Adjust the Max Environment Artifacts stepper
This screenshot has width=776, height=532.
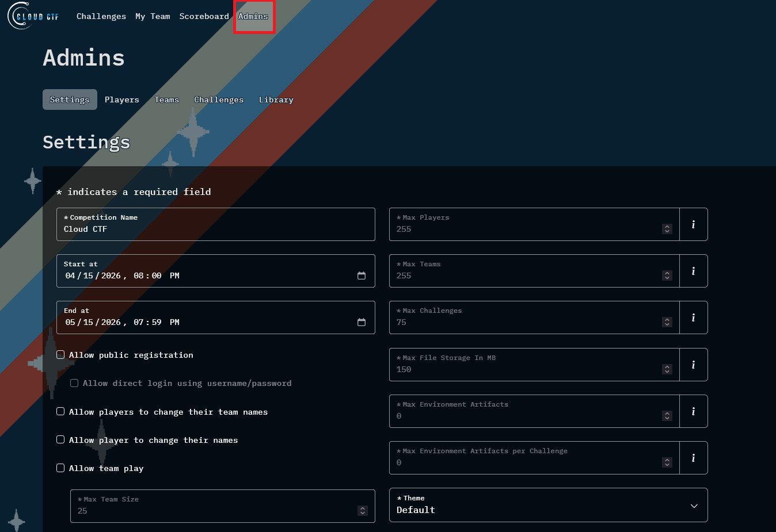(x=667, y=416)
